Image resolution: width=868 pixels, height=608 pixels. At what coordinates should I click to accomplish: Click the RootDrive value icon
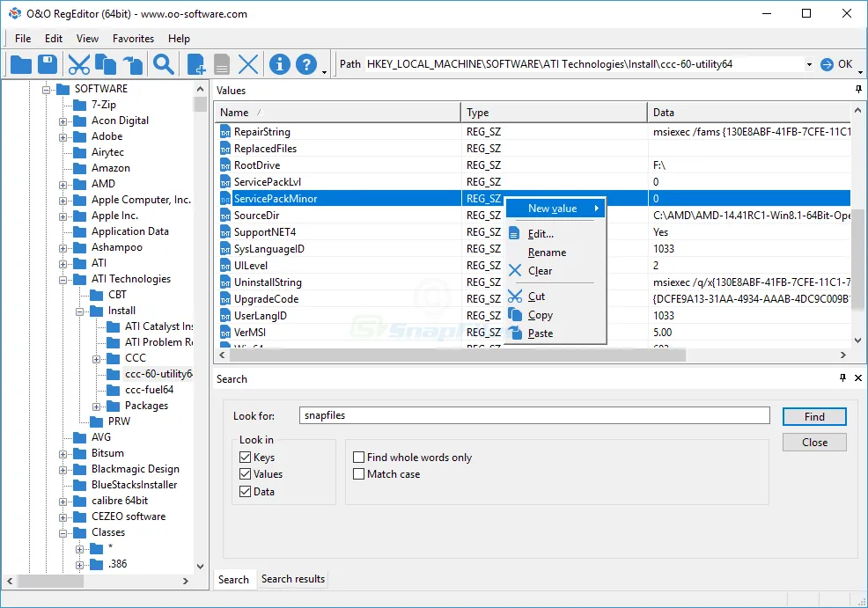224,165
